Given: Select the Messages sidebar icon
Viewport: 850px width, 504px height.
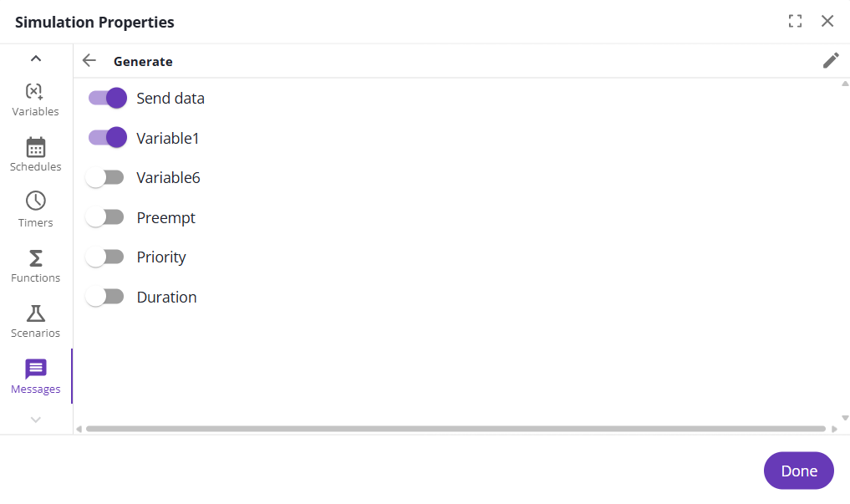Looking at the screenshot, I should 35,369.
